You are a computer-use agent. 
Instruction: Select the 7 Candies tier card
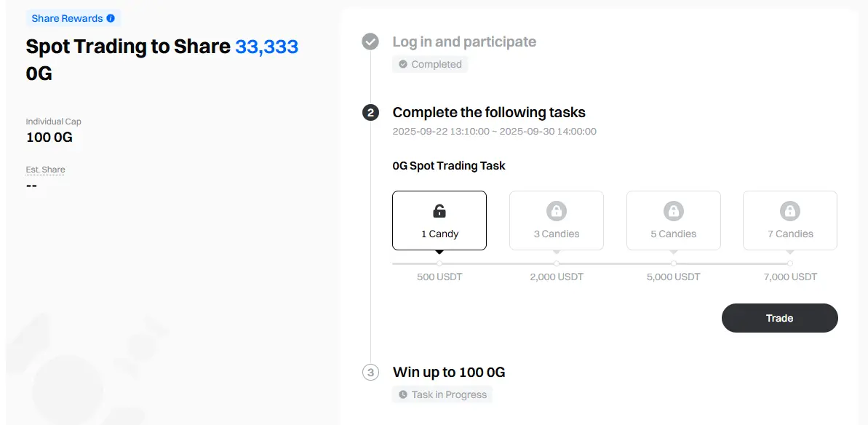790,221
